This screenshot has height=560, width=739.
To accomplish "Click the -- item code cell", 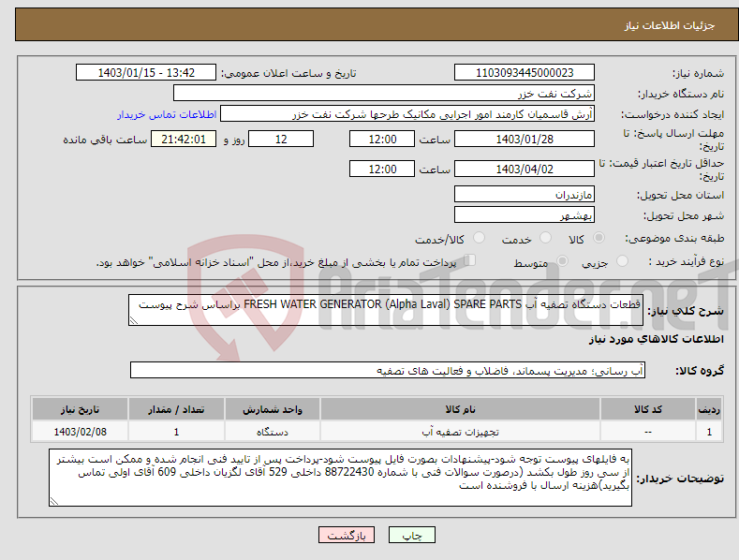I will [648, 432].
